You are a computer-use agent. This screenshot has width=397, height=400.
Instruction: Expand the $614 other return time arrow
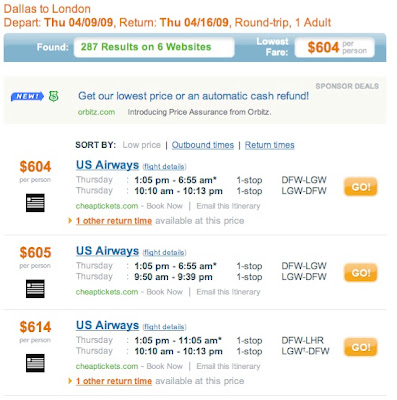[70, 381]
